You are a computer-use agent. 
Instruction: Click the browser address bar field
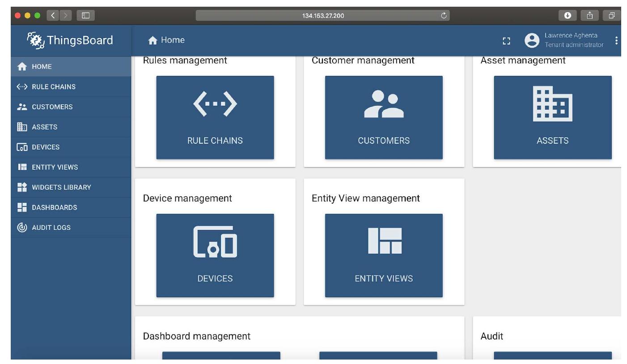[x=322, y=16]
